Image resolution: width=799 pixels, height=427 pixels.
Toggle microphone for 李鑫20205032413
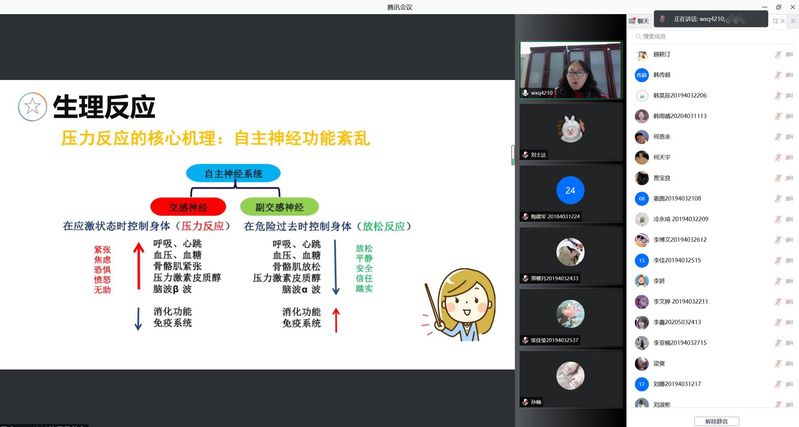[776, 322]
